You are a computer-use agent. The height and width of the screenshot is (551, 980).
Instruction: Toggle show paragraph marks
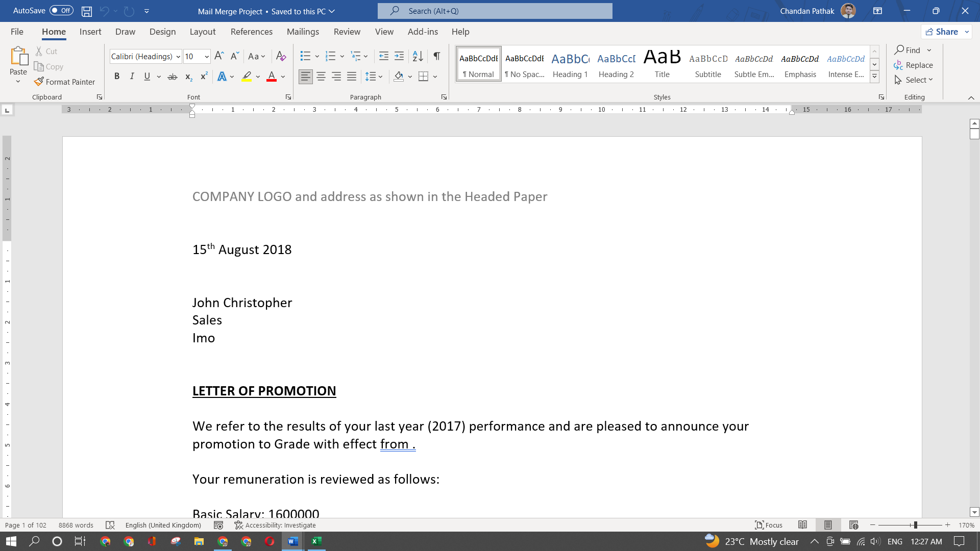pyautogui.click(x=437, y=56)
